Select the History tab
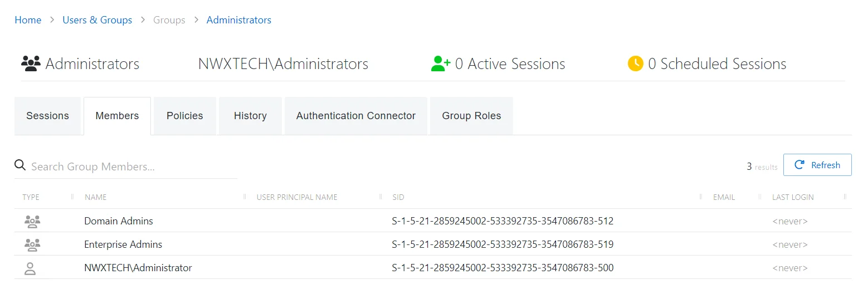This screenshot has width=868, height=289. pyautogui.click(x=250, y=116)
